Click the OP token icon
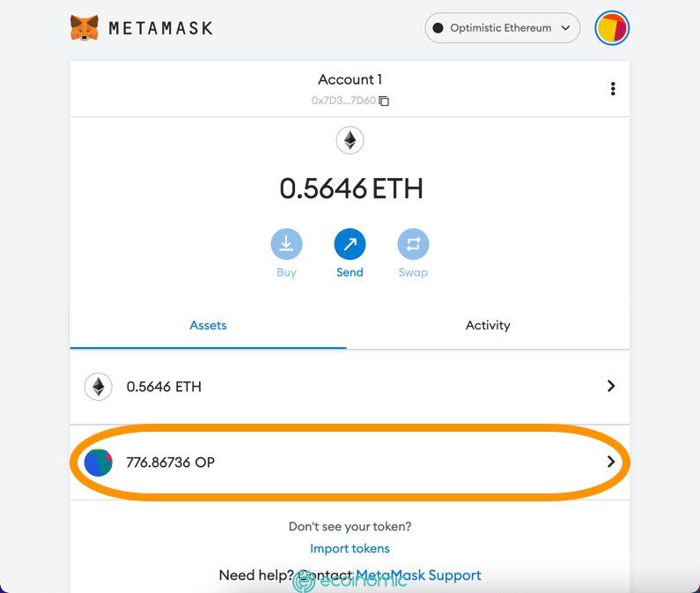700x593 pixels. coord(99,463)
